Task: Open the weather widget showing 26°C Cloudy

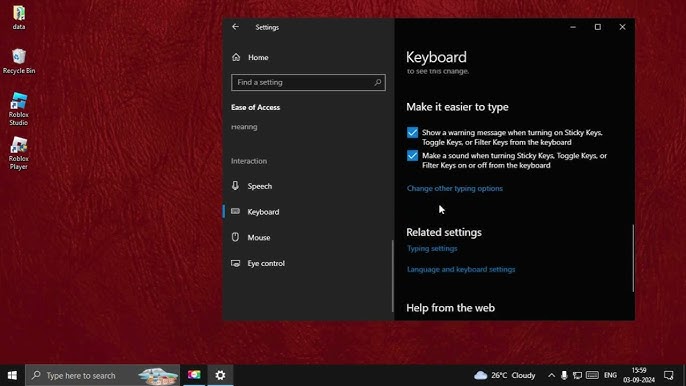Action: coord(504,375)
